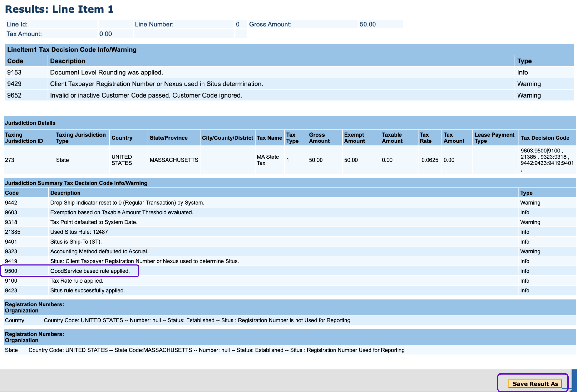Click the Tax Decision Code column header
This screenshot has height=392, width=577.
[544, 138]
